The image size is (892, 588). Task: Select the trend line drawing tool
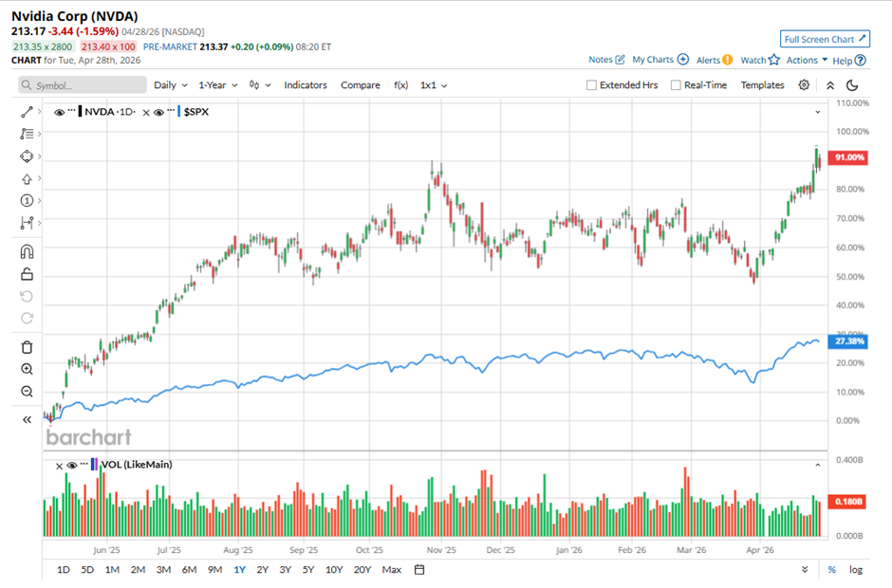pos(27,112)
